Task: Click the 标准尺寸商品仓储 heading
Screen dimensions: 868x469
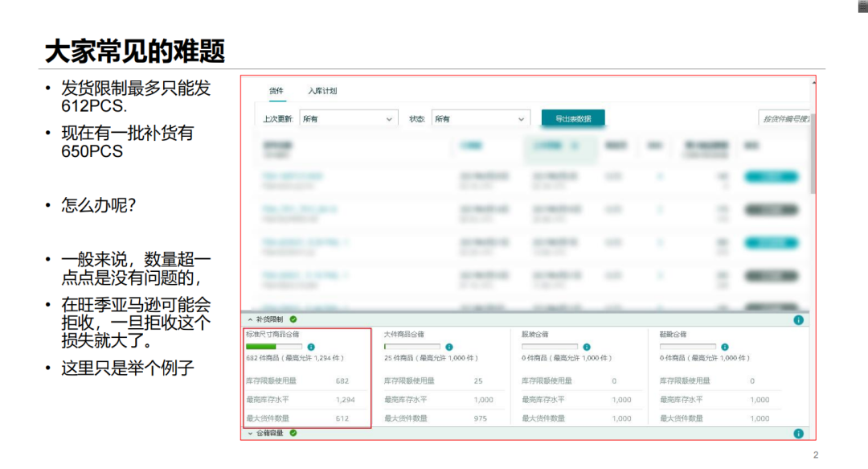Action: click(x=272, y=335)
